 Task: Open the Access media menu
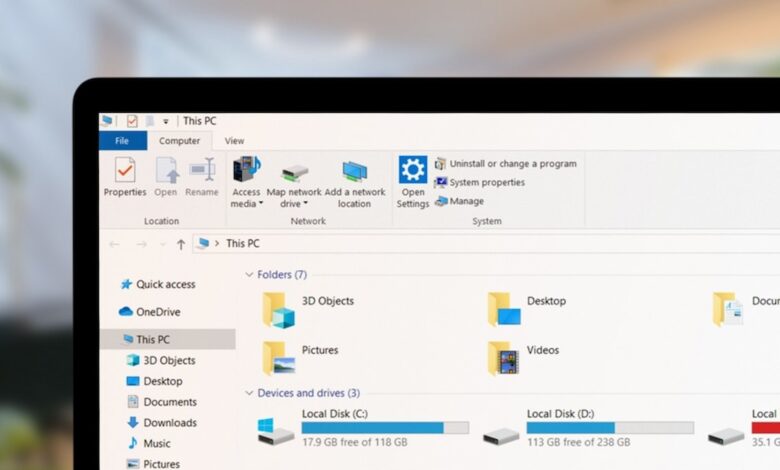[246, 182]
